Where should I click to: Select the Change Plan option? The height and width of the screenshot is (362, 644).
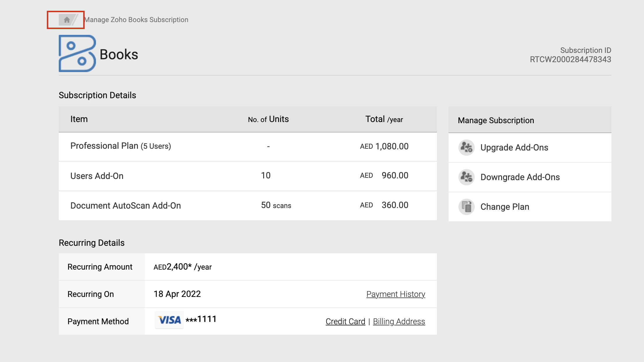(504, 207)
